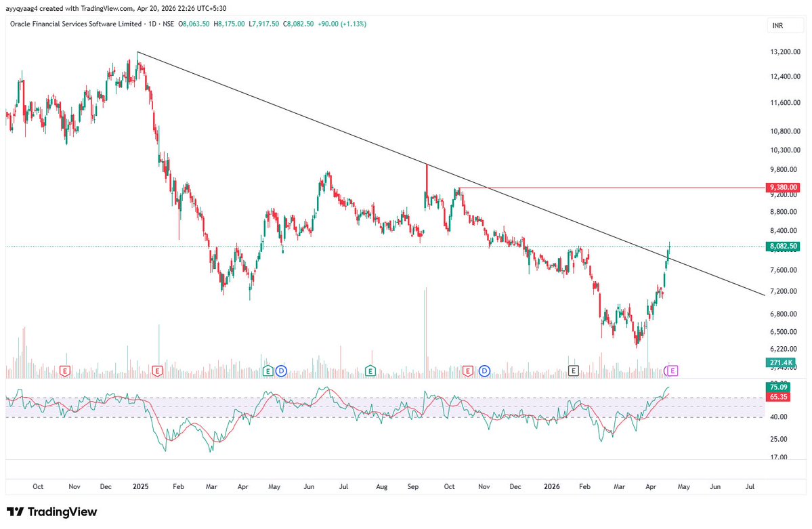Viewport: 812px width, 529px height.
Task: Click the 25.00 RSI axis label
Action: (x=778, y=439)
